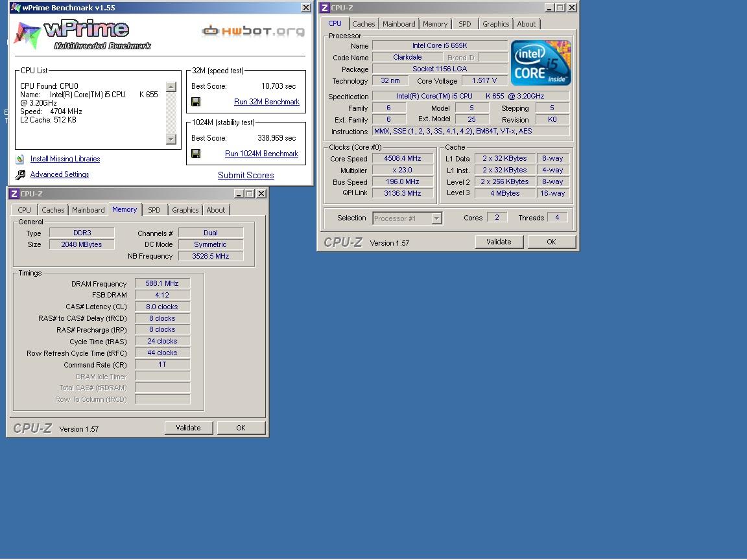Click the 1024M best score 338.969 sec
Screen dimensions: 747x560
(277, 138)
